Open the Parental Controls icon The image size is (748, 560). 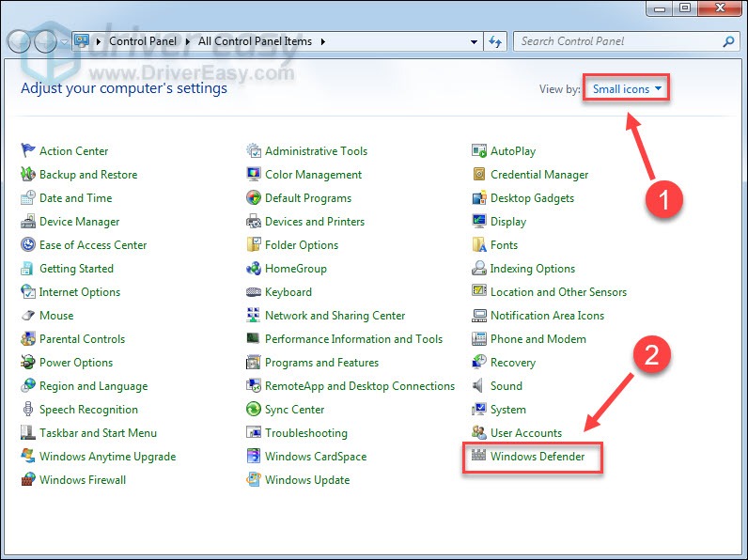coord(28,338)
